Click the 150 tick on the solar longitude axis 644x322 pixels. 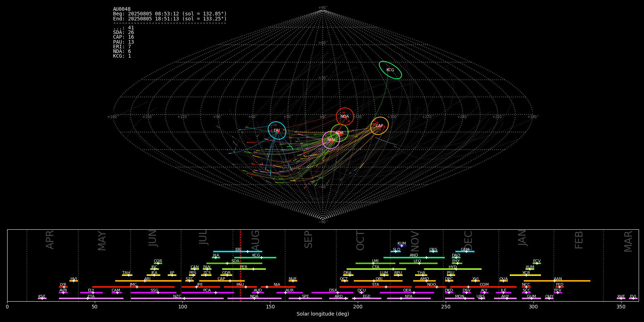270,307
